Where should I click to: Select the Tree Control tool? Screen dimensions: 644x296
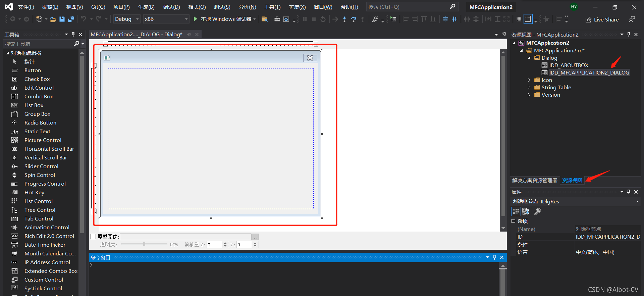pyautogui.click(x=40, y=210)
